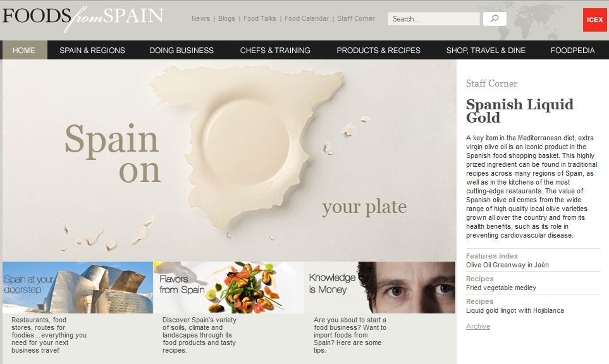The height and width of the screenshot is (364, 609).
Task: Go to the Food Calendar link
Action: (x=307, y=18)
